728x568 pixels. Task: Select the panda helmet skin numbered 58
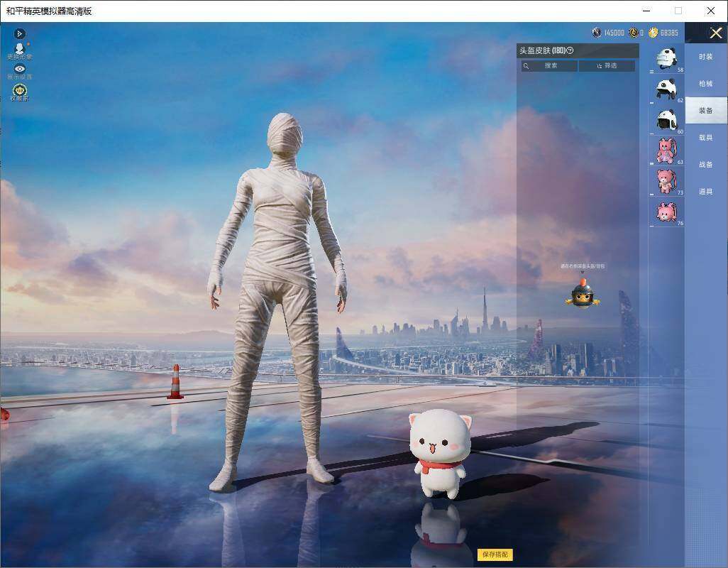pos(667,59)
